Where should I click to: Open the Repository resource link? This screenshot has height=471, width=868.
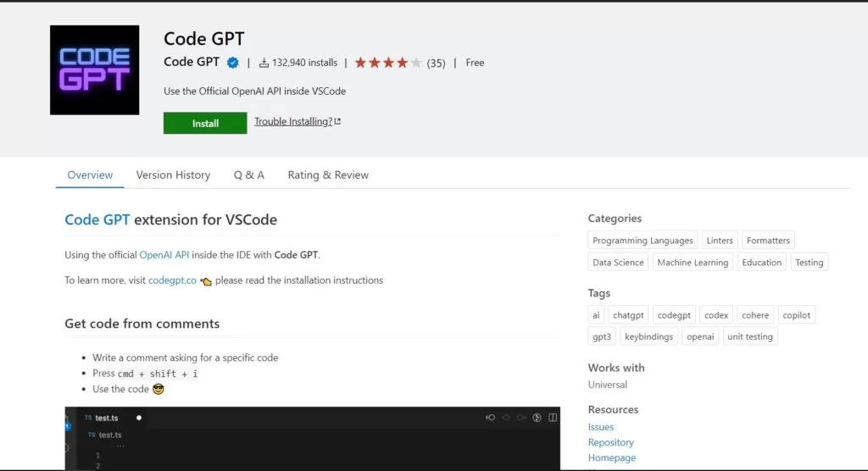610,442
